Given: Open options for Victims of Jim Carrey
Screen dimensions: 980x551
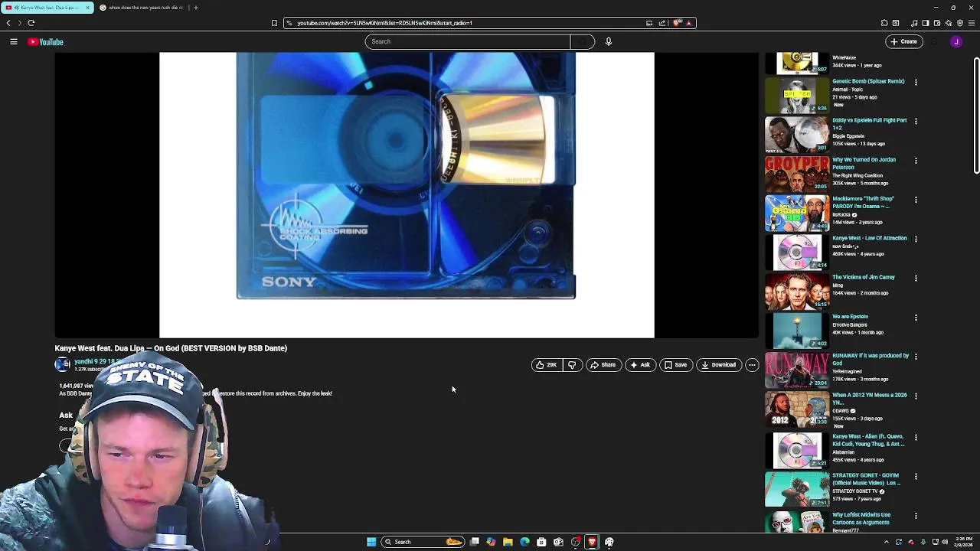Looking at the screenshot, I should click(x=916, y=278).
